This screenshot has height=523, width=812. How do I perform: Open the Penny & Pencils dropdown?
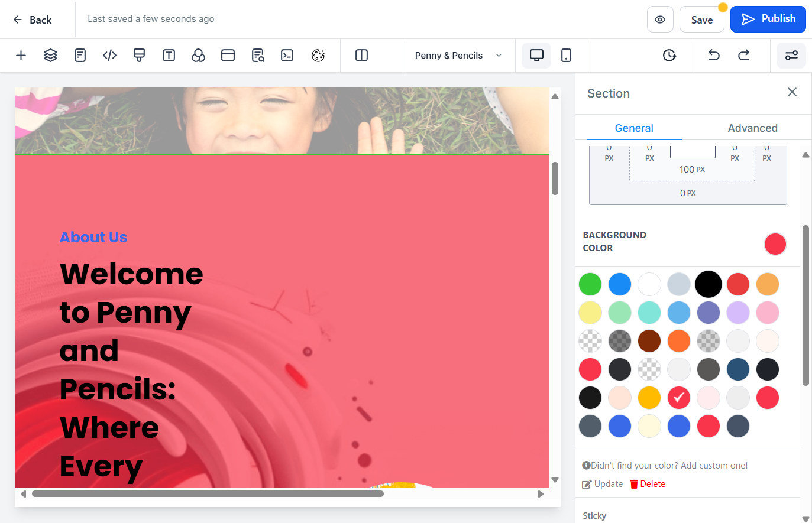[x=459, y=56]
